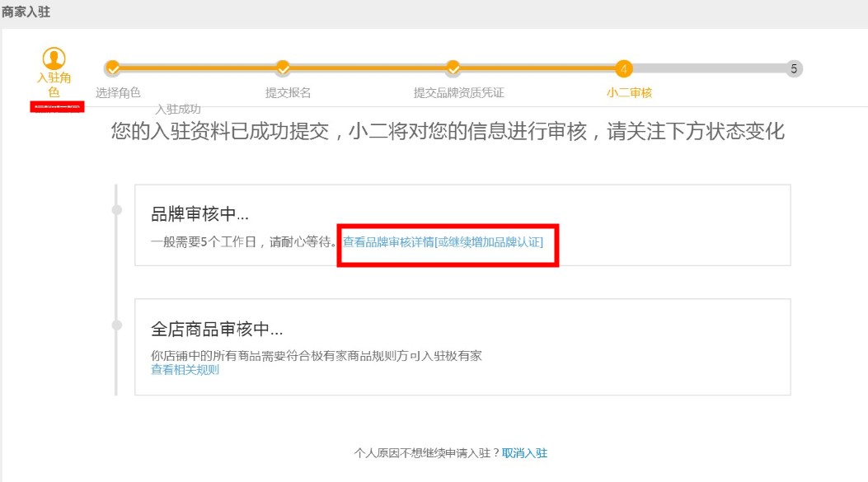Click the timeline dot beside 品牌审核中
868x482 pixels.
click(117, 210)
